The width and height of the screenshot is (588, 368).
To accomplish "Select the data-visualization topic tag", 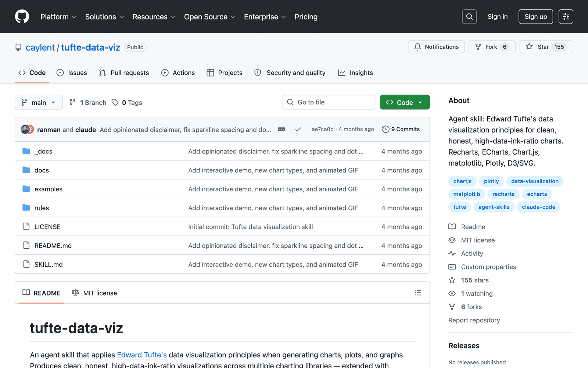I will (535, 181).
